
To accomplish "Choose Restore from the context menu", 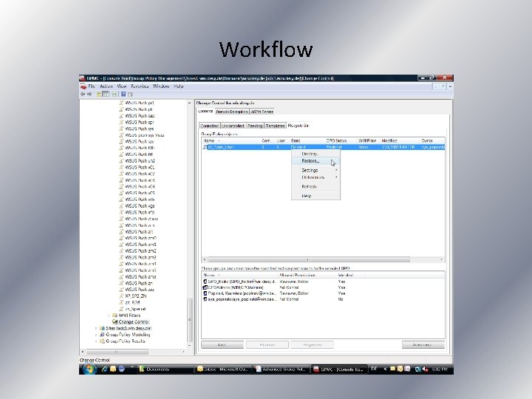I will tap(316, 161).
